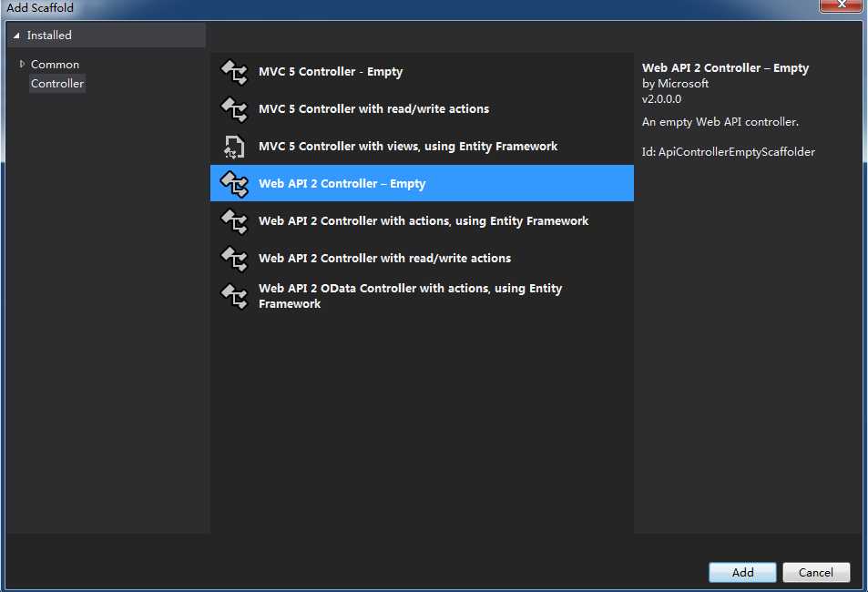The height and width of the screenshot is (592, 868).
Task: Click the icon beside MVC 5 Controller with read/write actions
Action: 234,109
